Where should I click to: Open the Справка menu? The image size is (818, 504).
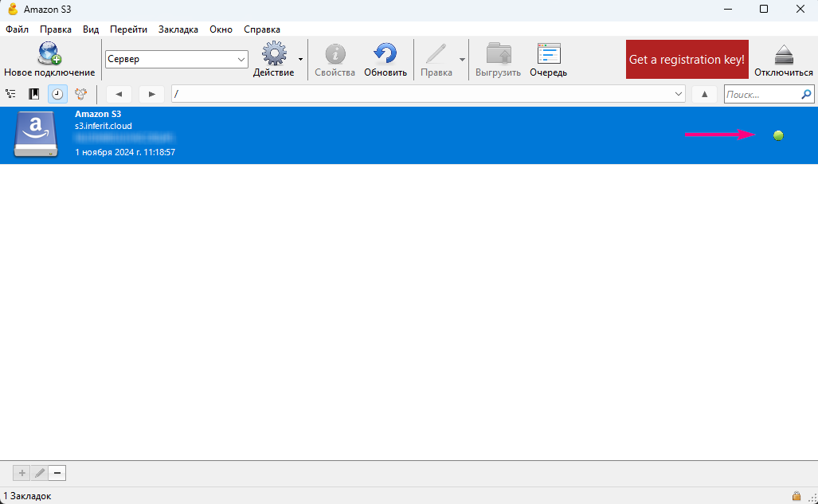262,29
